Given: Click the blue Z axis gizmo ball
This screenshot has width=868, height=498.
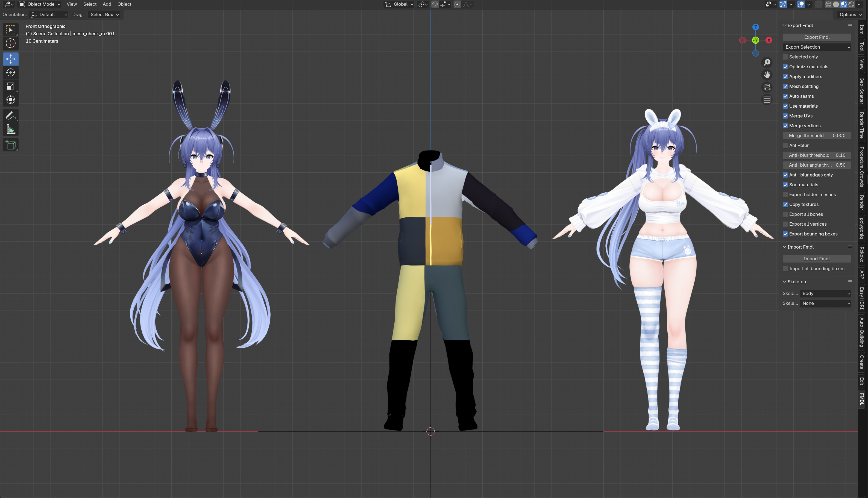Looking at the screenshot, I should pyautogui.click(x=755, y=27).
